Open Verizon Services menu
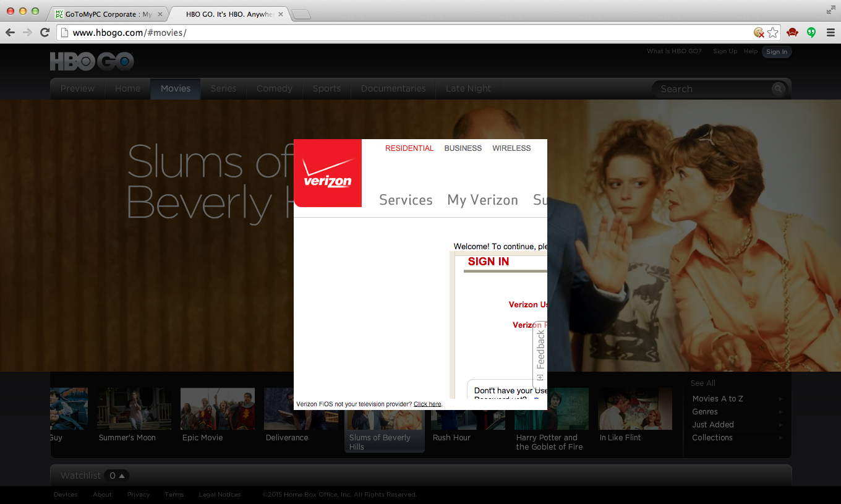The width and height of the screenshot is (841, 504). pyautogui.click(x=406, y=200)
